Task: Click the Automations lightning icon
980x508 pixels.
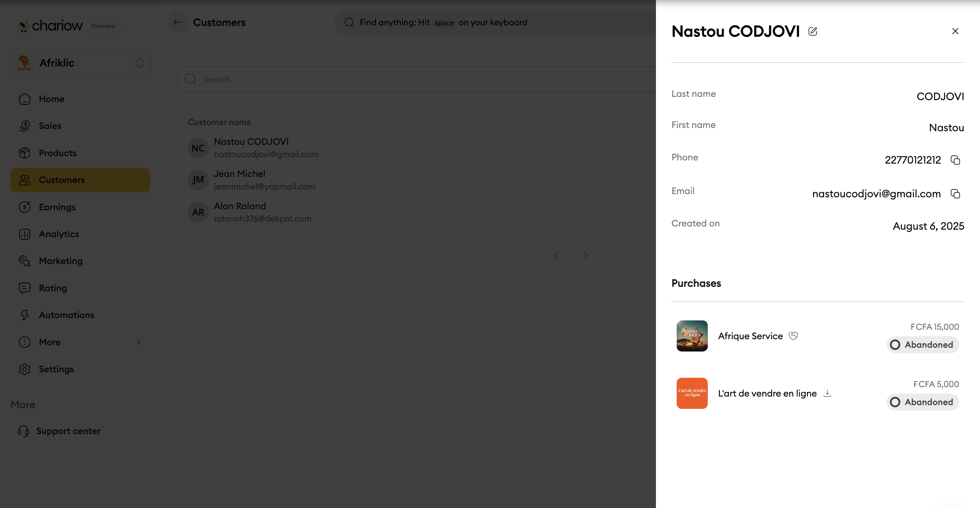Action: pyautogui.click(x=25, y=315)
